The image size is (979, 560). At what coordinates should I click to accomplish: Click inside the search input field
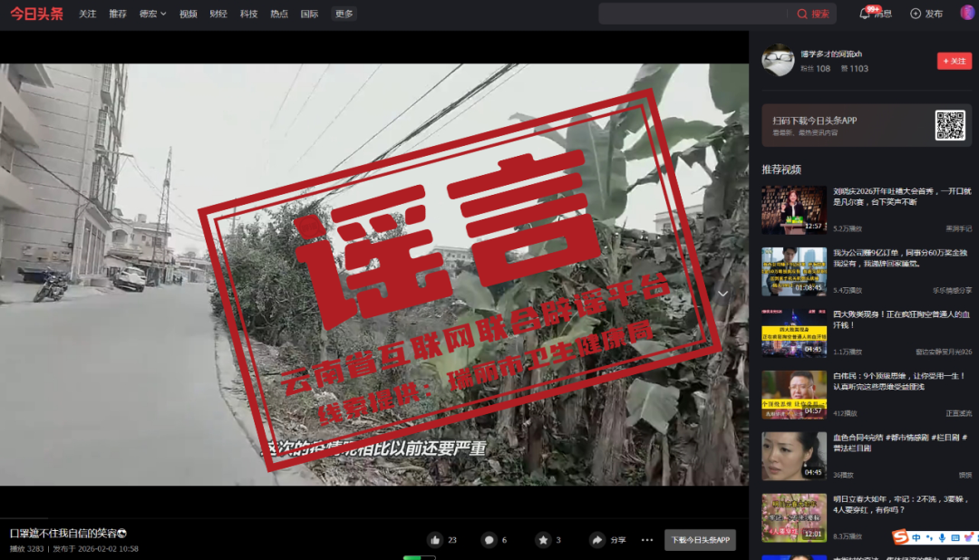click(x=693, y=14)
